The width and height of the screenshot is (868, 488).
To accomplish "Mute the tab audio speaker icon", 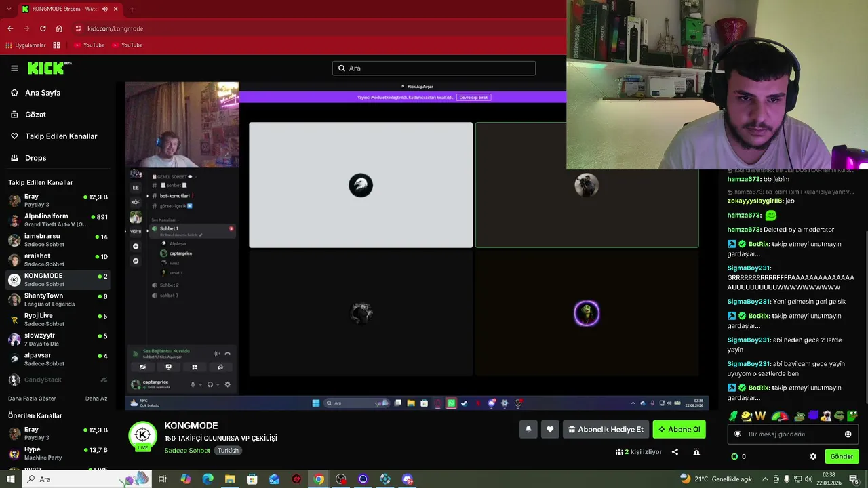I will coord(104,9).
